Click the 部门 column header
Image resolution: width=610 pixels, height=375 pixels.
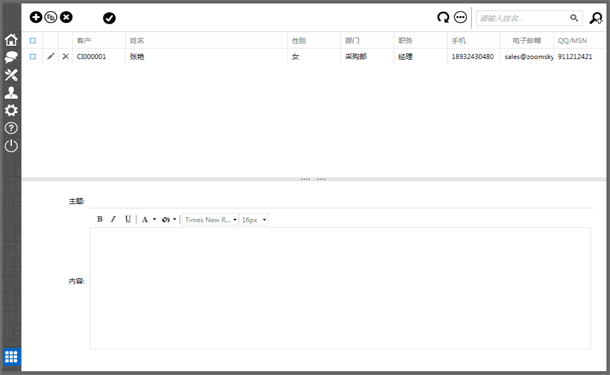click(x=352, y=40)
